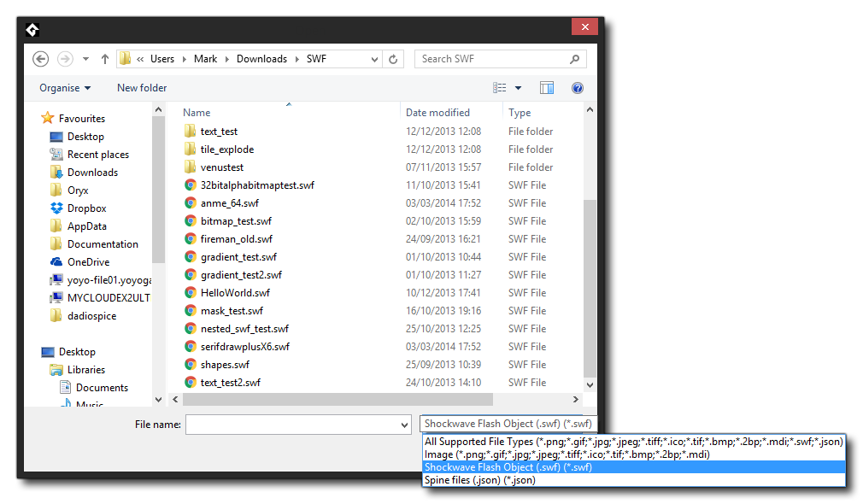The image size is (863, 504).
Task: Click the Back navigation arrow
Action: click(x=40, y=59)
